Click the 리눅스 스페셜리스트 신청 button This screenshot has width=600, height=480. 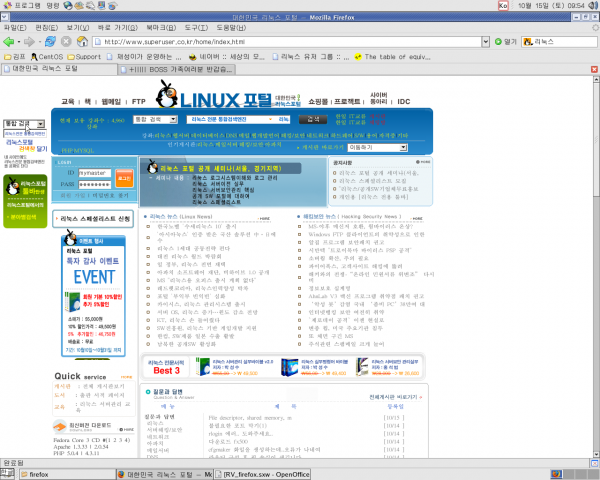93,219
